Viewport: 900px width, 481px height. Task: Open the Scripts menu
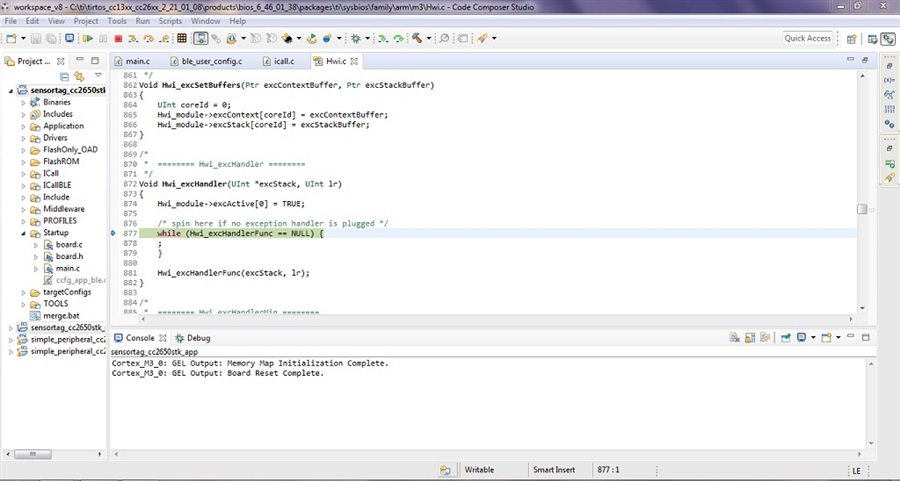pos(170,21)
